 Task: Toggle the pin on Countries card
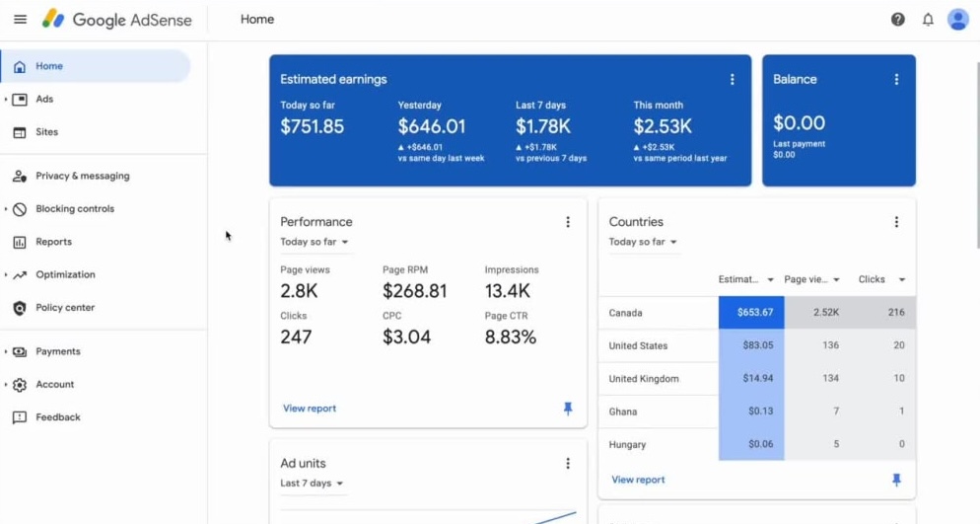896,481
